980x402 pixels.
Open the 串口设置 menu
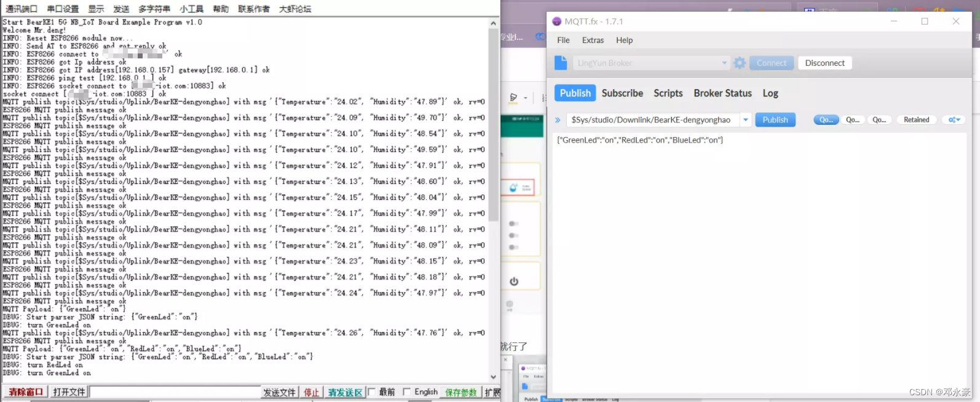(63, 9)
